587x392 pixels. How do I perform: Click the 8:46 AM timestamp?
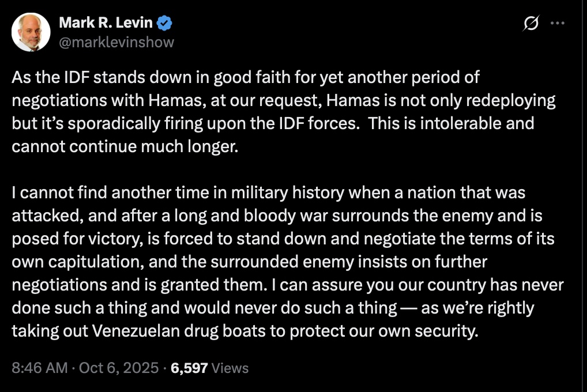click(39, 368)
